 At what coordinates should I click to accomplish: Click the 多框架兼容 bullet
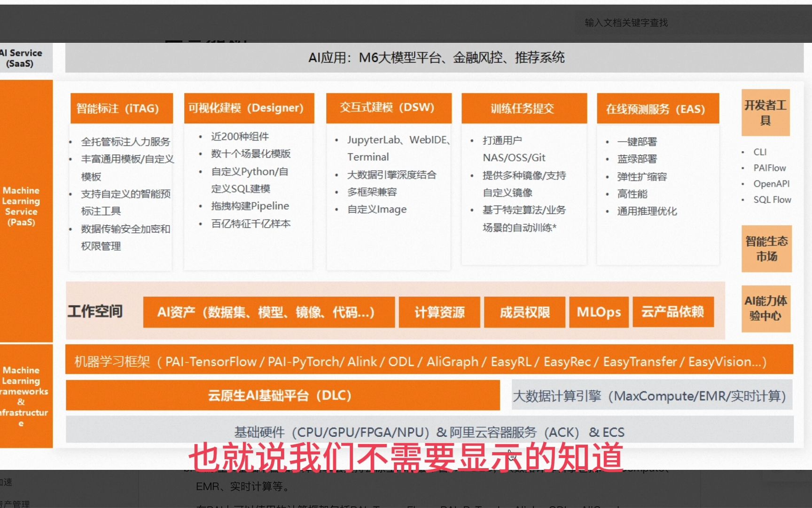[x=372, y=192]
